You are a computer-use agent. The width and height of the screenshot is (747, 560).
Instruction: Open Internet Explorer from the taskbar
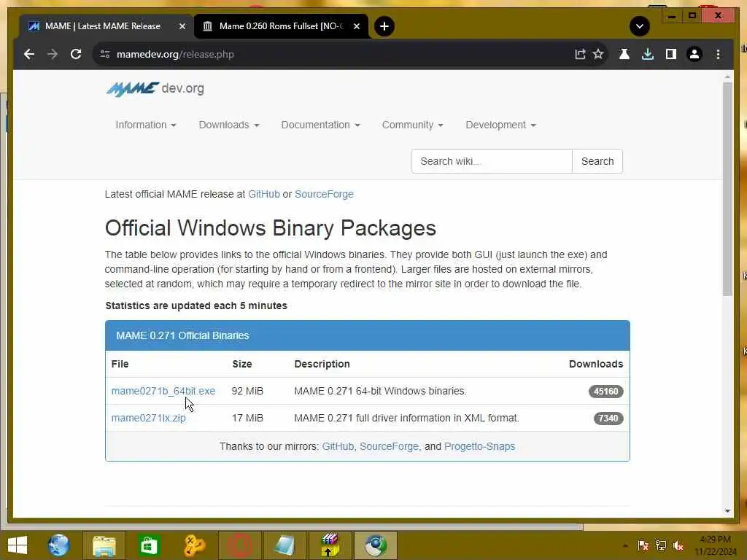point(58,545)
